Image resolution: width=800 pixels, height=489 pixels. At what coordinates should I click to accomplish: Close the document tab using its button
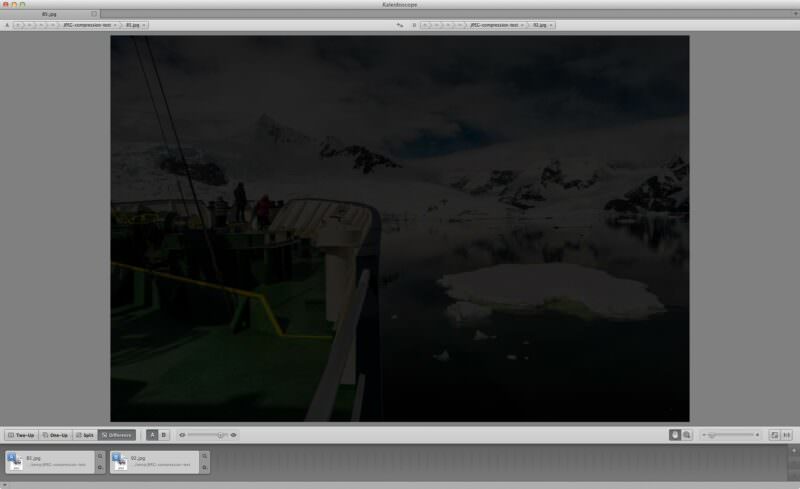pos(94,14)
